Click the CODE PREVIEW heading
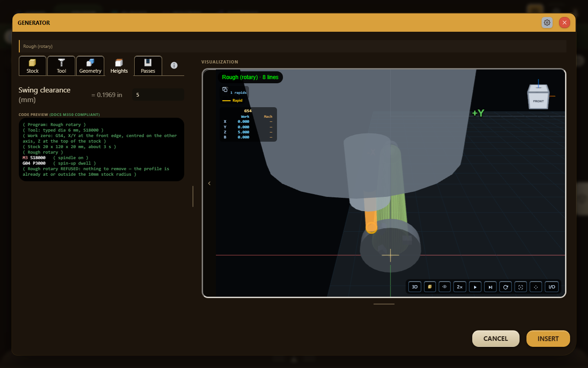588x368 pixels. pyautogui.click(x=59, y=115)
